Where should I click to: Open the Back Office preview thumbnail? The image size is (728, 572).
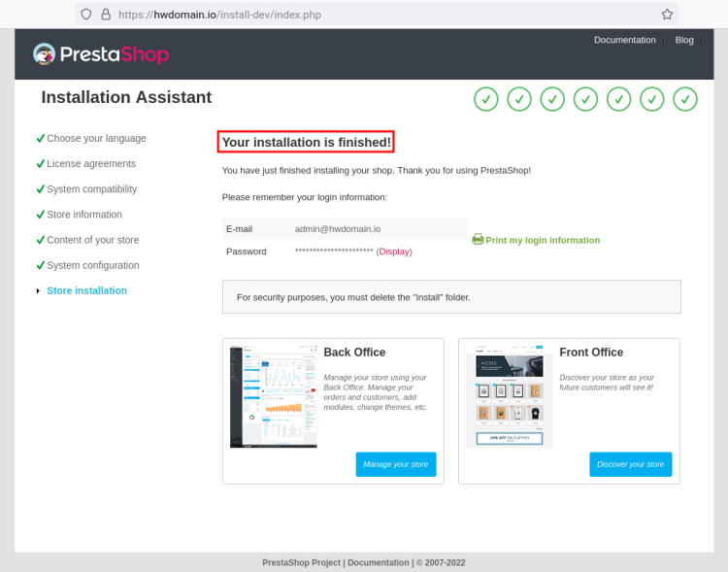tap(274, 395)
